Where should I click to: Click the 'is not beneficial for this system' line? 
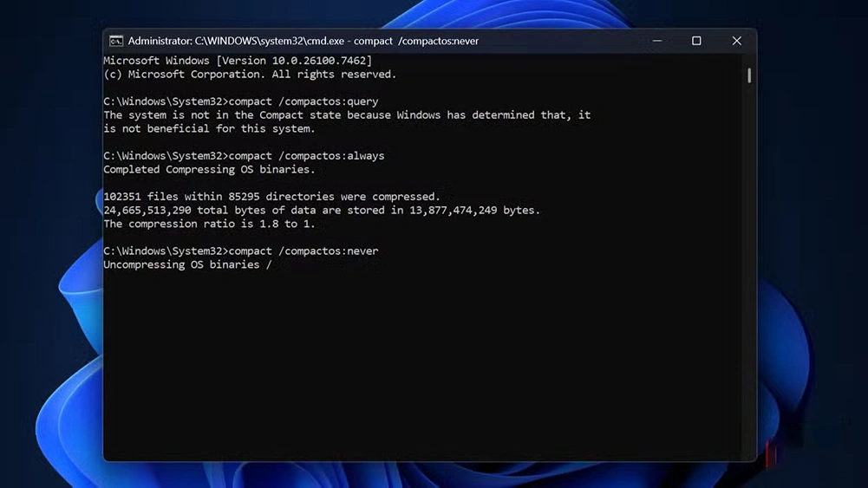209,128
